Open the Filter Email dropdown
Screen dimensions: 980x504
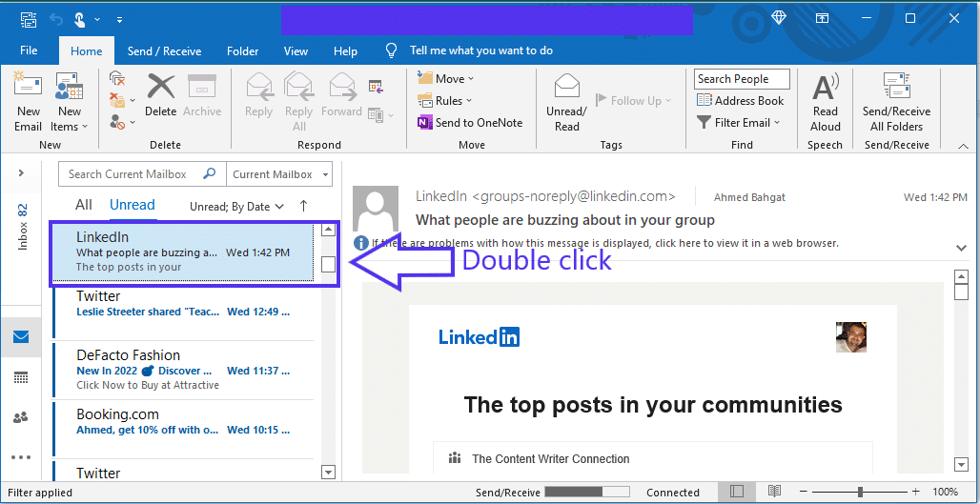click(x=739, y=122)
